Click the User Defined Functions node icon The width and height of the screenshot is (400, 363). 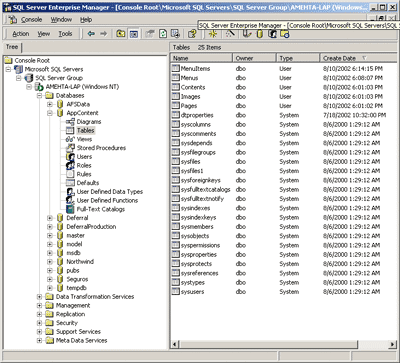pyautogui.click(x=70, y=200)
